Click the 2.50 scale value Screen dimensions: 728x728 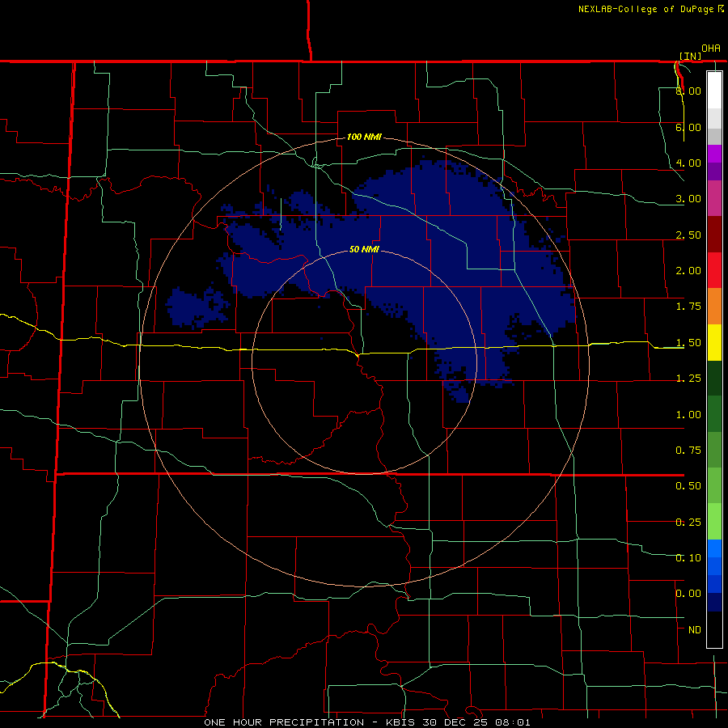tap(688, 235)
